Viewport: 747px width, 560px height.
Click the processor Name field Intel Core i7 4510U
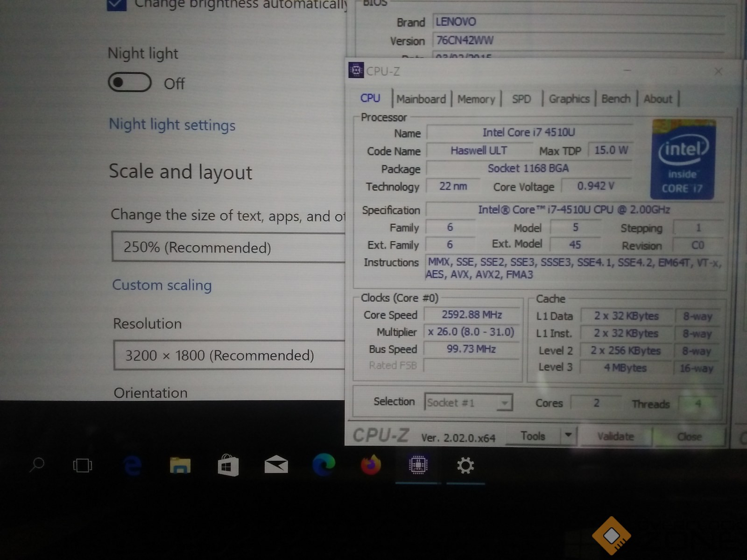(x=529, y=133)
